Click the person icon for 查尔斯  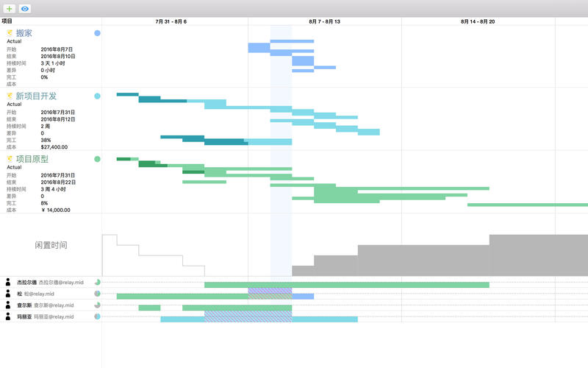[8, 305]
